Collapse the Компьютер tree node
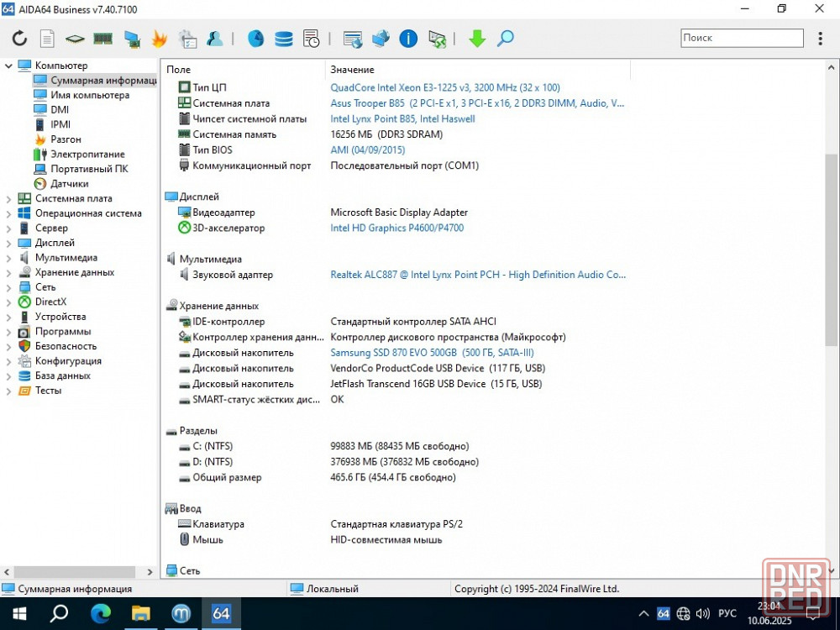The image size is (840, 630). (8, 66)
